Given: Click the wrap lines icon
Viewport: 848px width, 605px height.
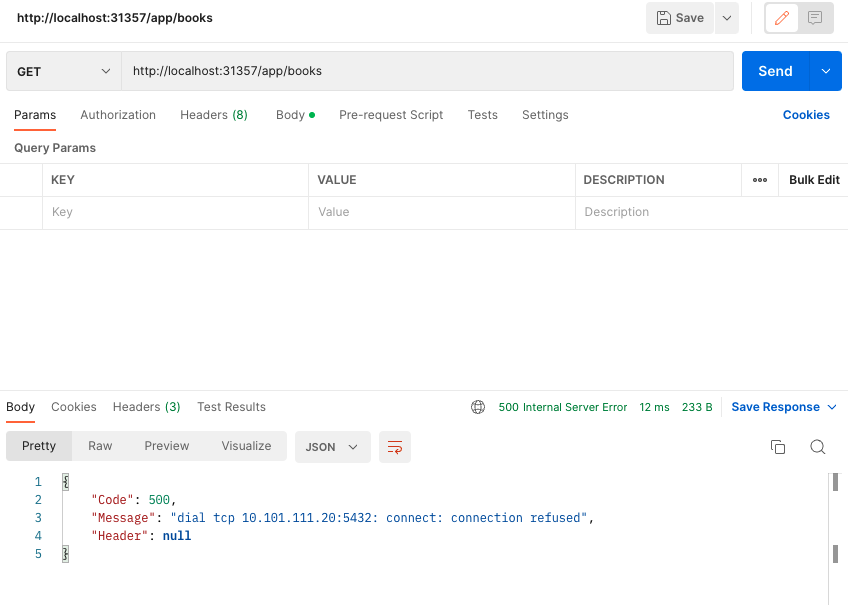Looking at the screenshot, I should coord(395,447).
